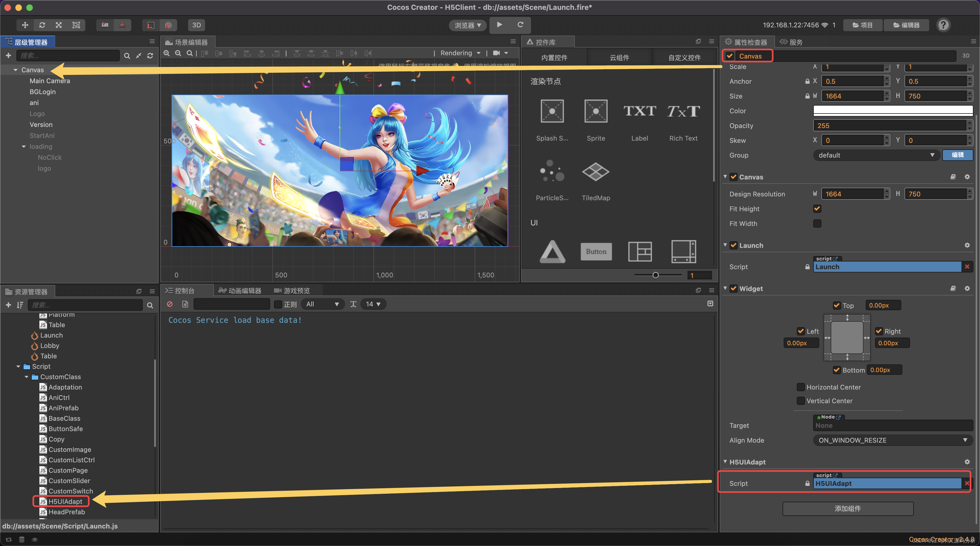Click the 添加组件 button
980x546 pixels.
(848, 509)
